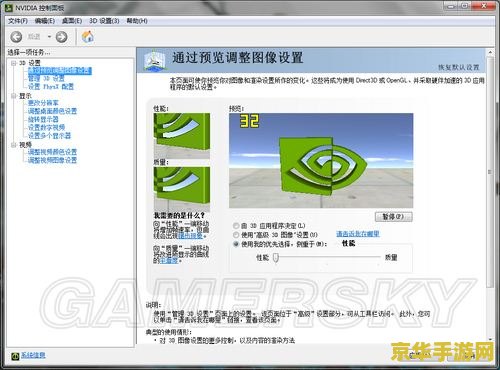The height and width of the screenshot is (370, 500).
Task: Click the 典型的使用情形 heading text
Action: (168, 332)
